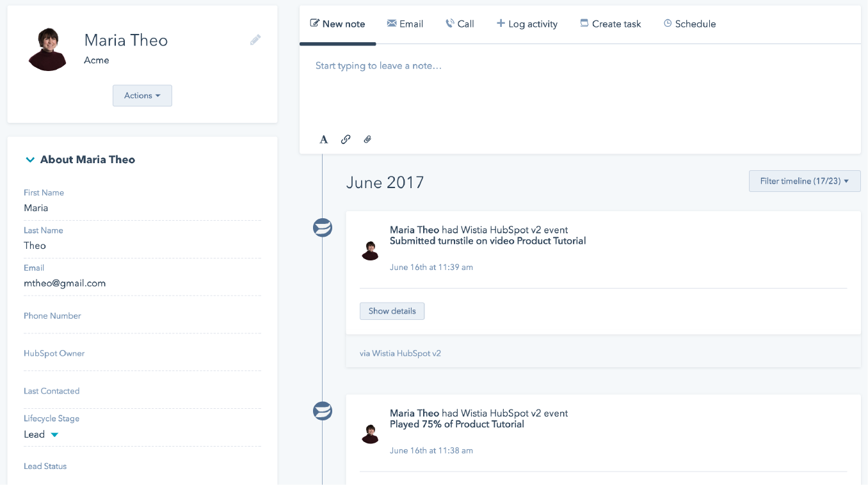Click the insert link icon in note editor

click(346, 139)
